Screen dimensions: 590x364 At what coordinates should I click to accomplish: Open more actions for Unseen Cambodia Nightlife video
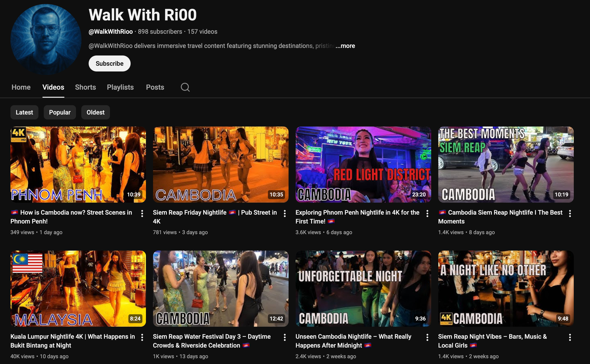427,337
